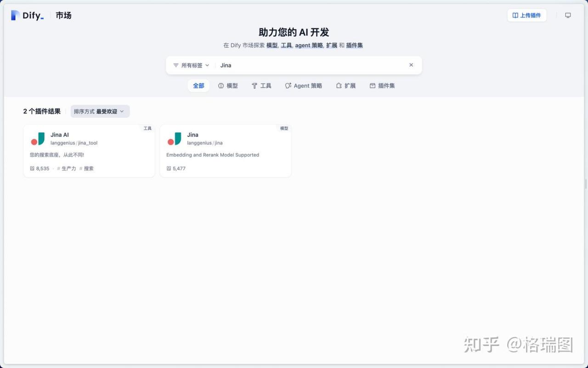
Task: Click the 工具 link in the subtitle
Action: [286, 46]
